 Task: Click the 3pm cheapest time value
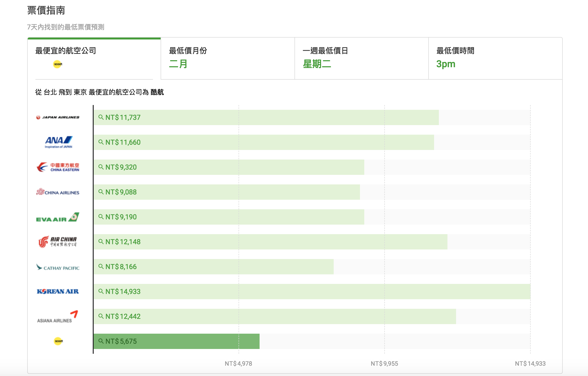446,64
